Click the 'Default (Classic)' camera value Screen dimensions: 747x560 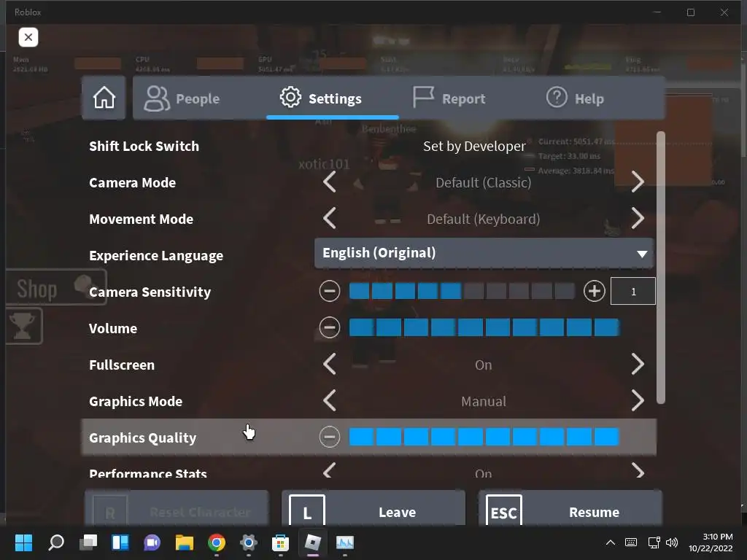[x=484, y=182]
